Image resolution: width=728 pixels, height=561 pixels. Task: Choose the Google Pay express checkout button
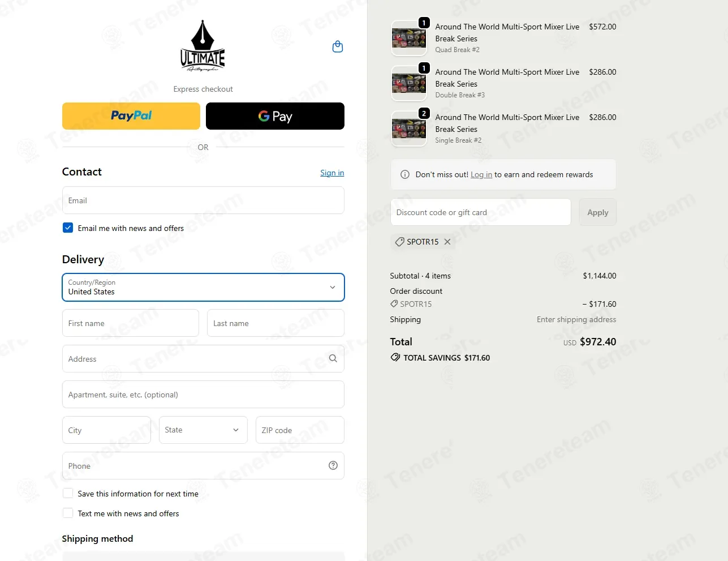tap(275, 116)
